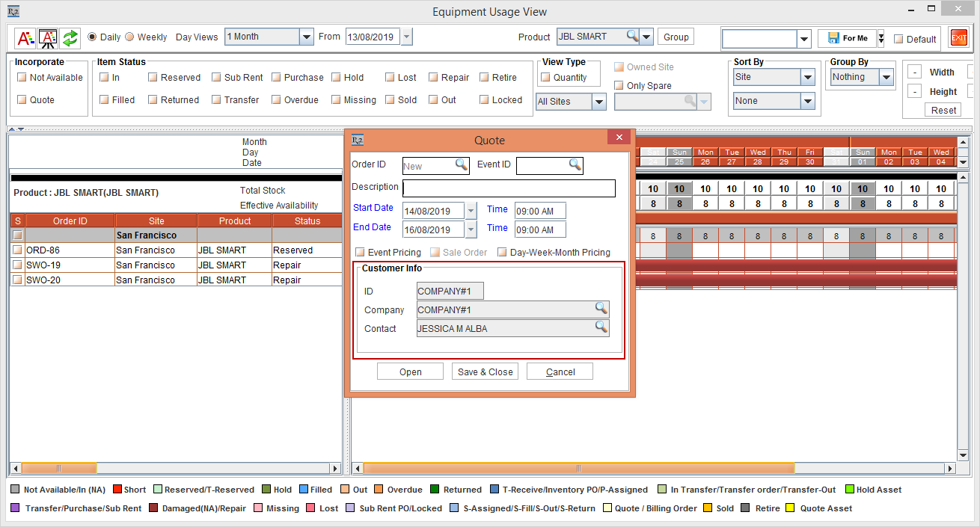The height and width of the screenshot is (527, 980).
Task: Click the Product column header
Action: point(235,221)
